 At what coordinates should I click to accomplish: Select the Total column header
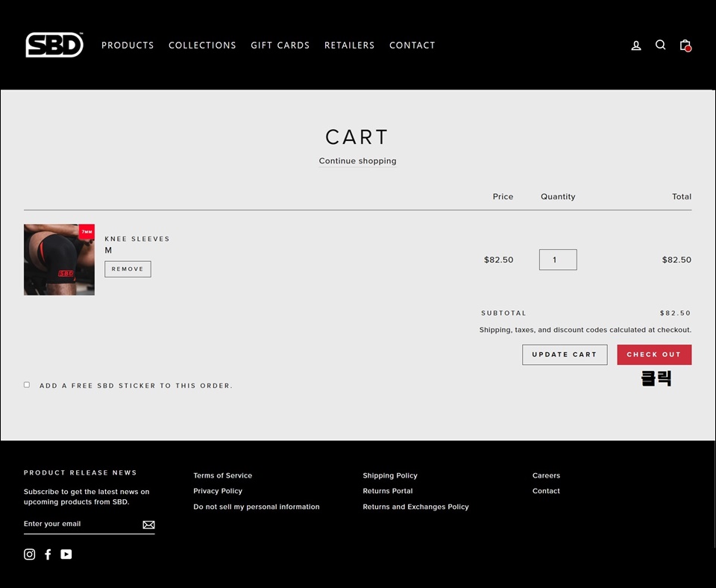tap(681, 196)
